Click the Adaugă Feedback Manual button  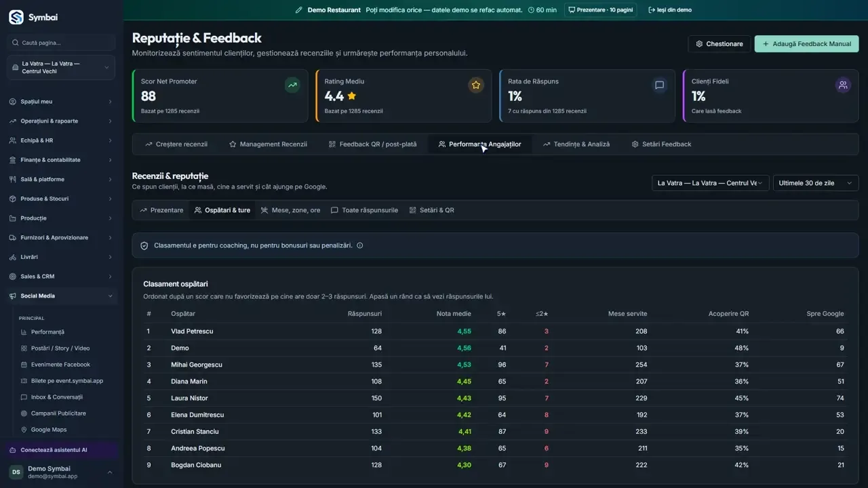click(x=806, y=44)
